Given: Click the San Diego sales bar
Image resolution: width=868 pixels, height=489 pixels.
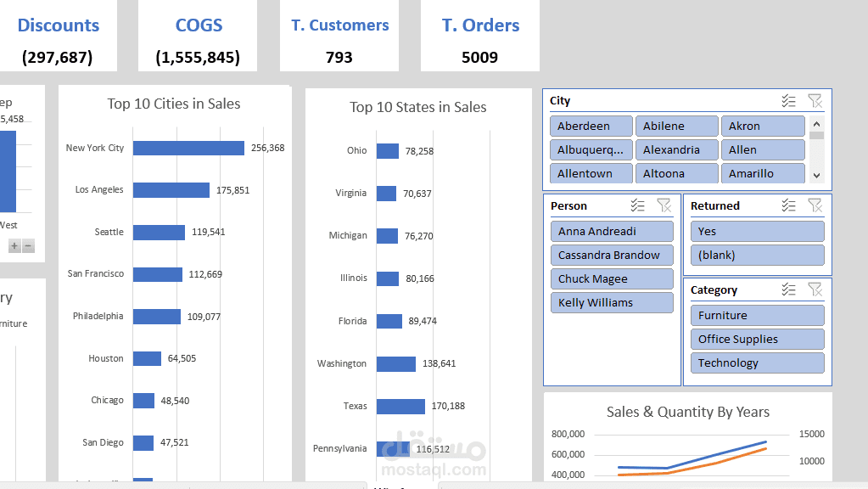Looking at the screenshot, I should (143, 442).
